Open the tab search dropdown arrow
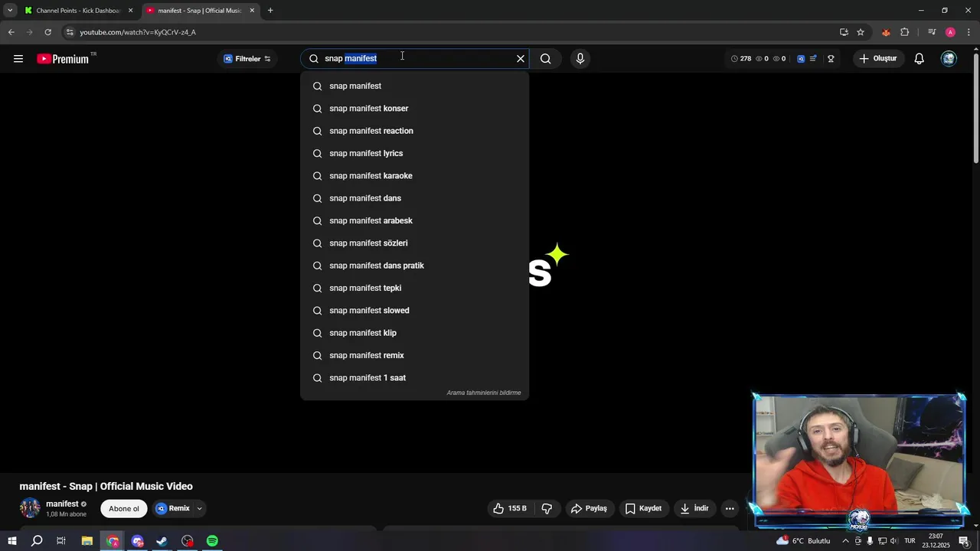The image size is (980, 551). (x=10, y=11)
